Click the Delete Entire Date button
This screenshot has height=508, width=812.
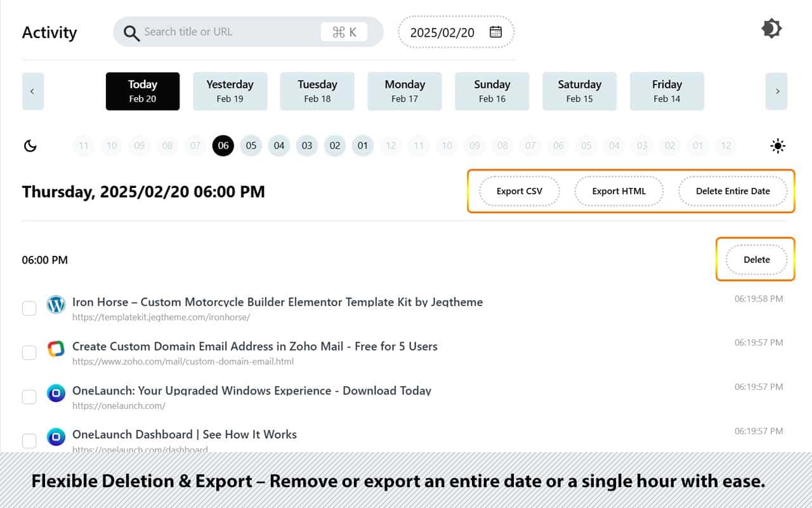[733, 191]
